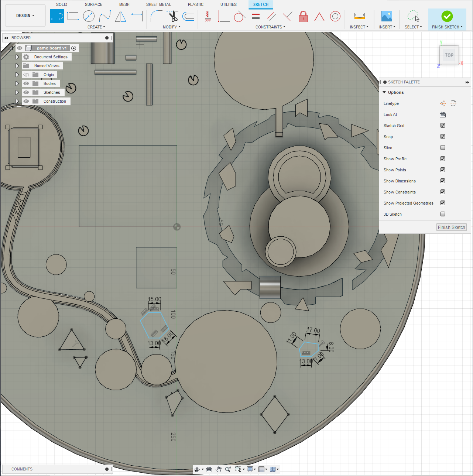
Task: Select the 2-Point Rectangle tool
Action: point(73,16)
